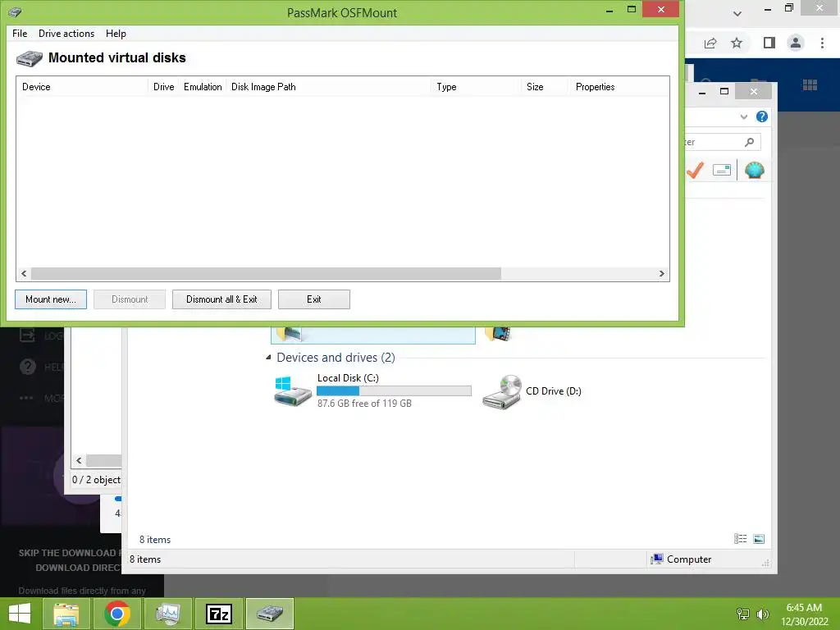Click the grayed-out Dismount button
Viewport: 840px width, 630px height.
(x=130, y=299)
